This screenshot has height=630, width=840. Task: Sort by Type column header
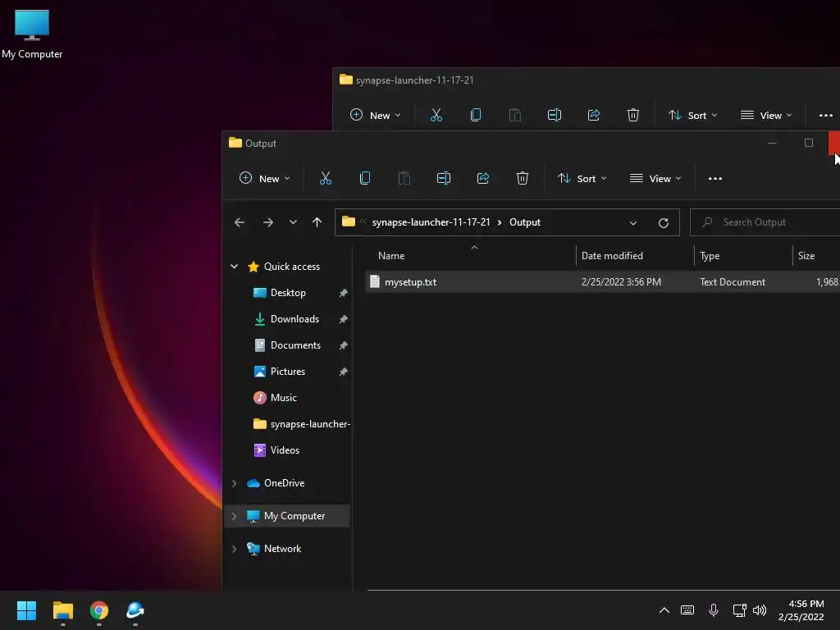tap(710, 256)
